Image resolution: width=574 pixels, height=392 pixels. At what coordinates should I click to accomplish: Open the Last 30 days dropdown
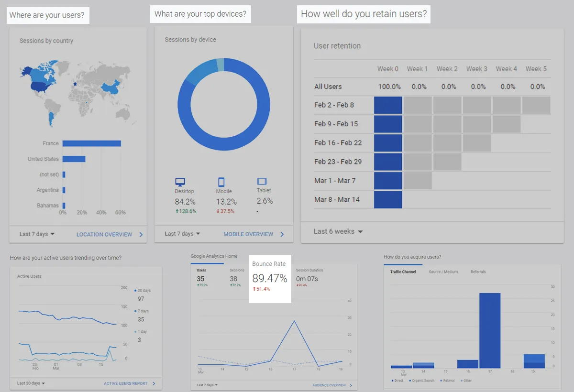[31, 383]
